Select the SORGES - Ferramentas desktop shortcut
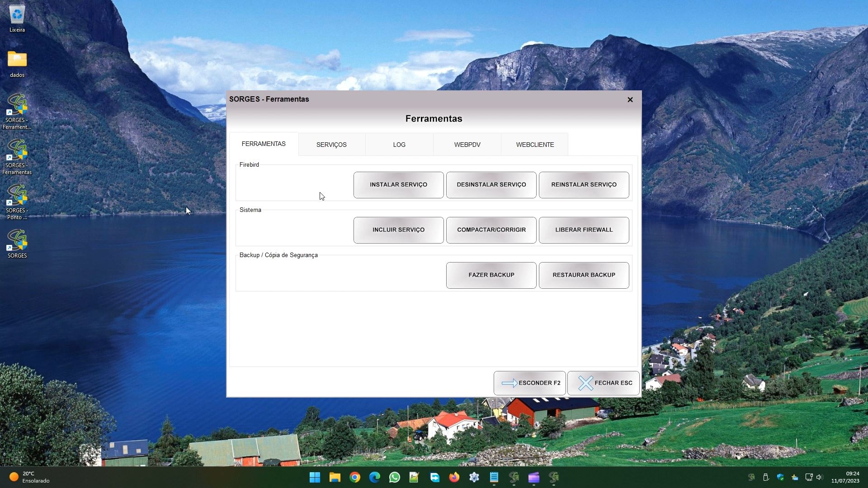 pos(17,157)
